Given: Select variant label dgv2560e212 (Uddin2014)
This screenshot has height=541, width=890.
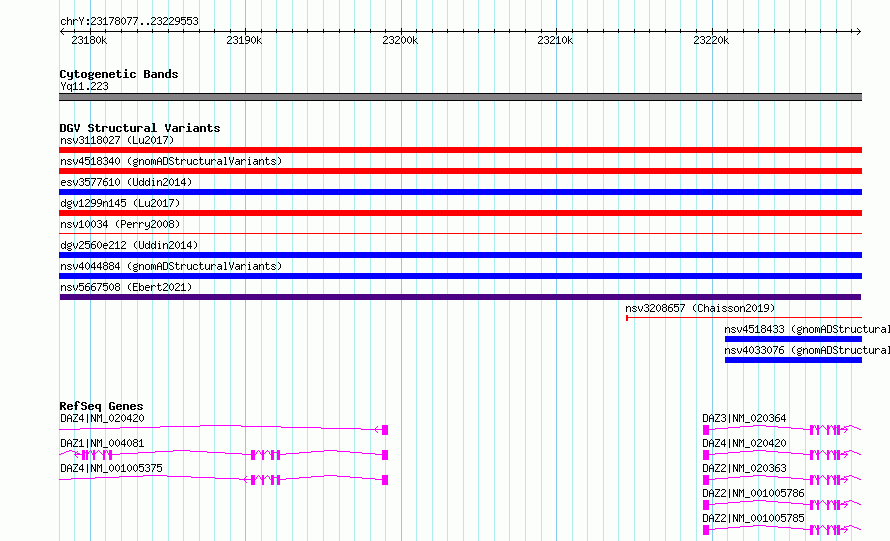Looking at the screenshot, I should click(x=129, y=245).
